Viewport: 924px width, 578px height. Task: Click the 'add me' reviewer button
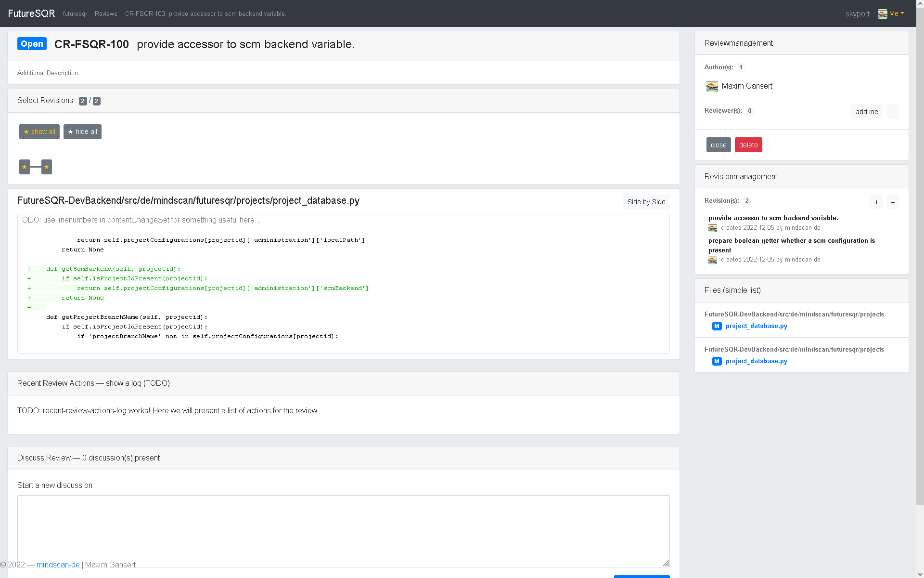866,112
